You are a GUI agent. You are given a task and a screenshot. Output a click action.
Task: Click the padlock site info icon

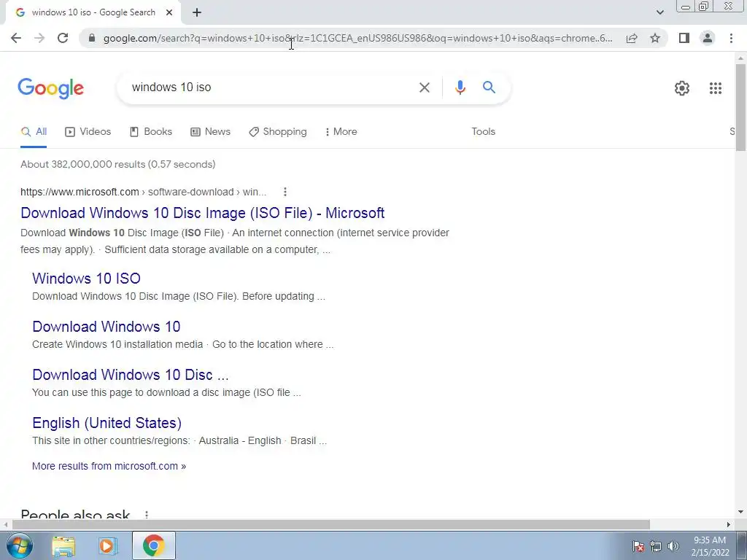tap(92, 38)
